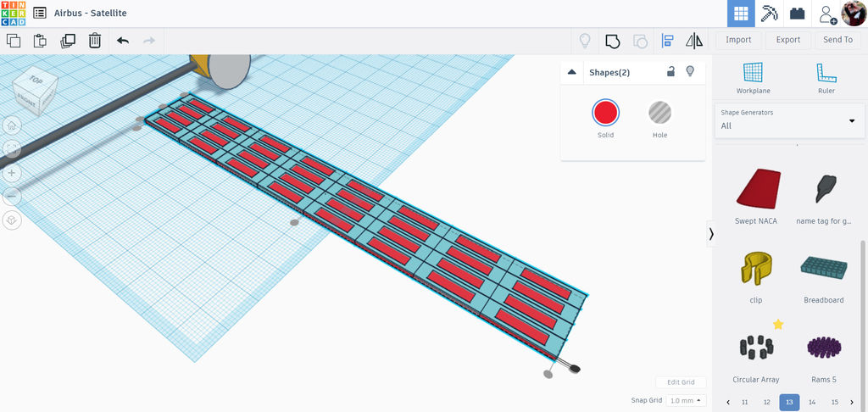
Task: Click the Send To button
Action: point(837,40)
